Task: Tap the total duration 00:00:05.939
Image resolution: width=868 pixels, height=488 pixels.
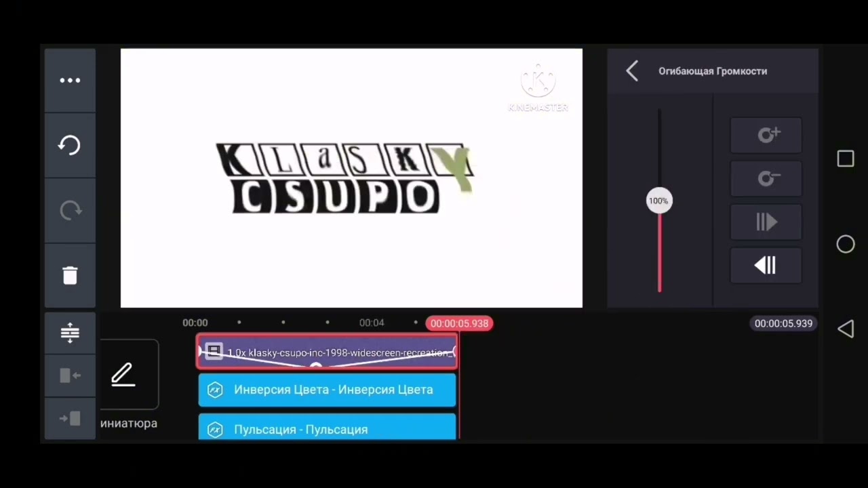Action: coord(783,323)
